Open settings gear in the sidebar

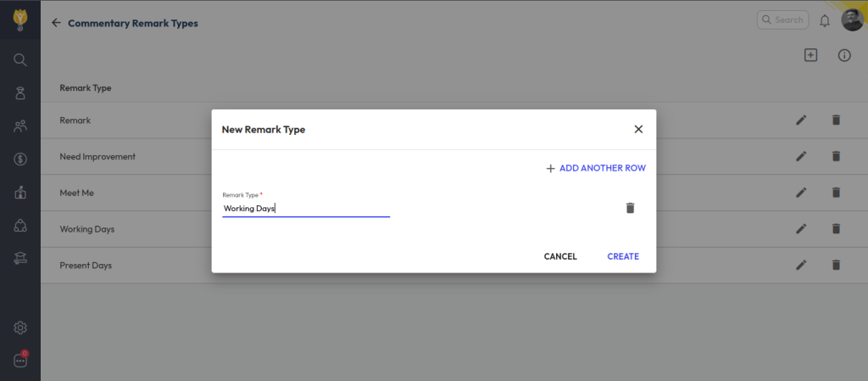pyautogui.click(x=20, y=328)
